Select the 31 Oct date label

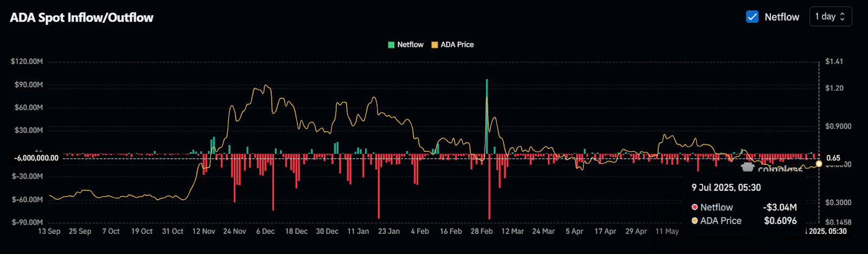point(173,231)
